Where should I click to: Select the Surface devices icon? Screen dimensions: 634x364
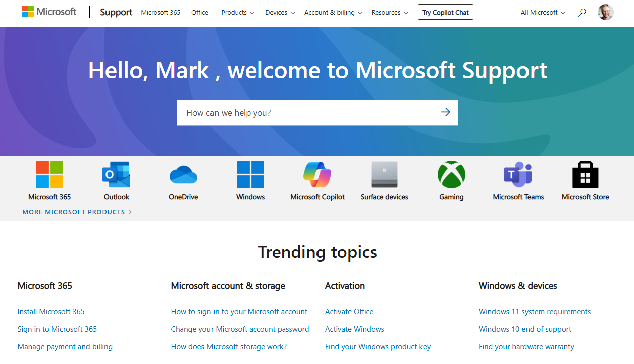pos(384,175)
